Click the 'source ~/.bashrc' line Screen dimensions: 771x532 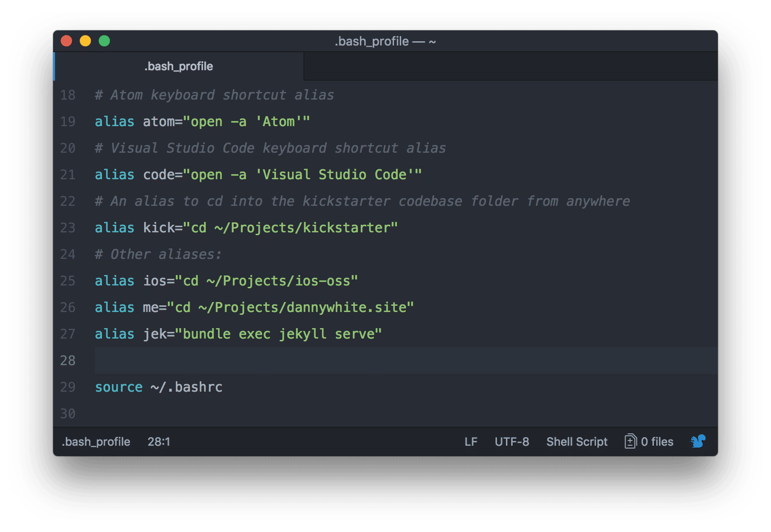tap(159, 387)
